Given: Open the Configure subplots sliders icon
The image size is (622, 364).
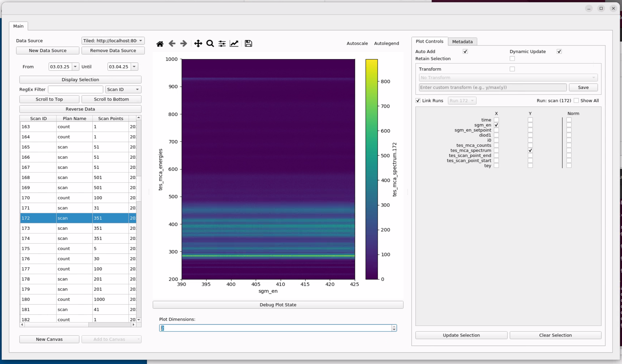Looking at the screenshot, I should 222,44.
